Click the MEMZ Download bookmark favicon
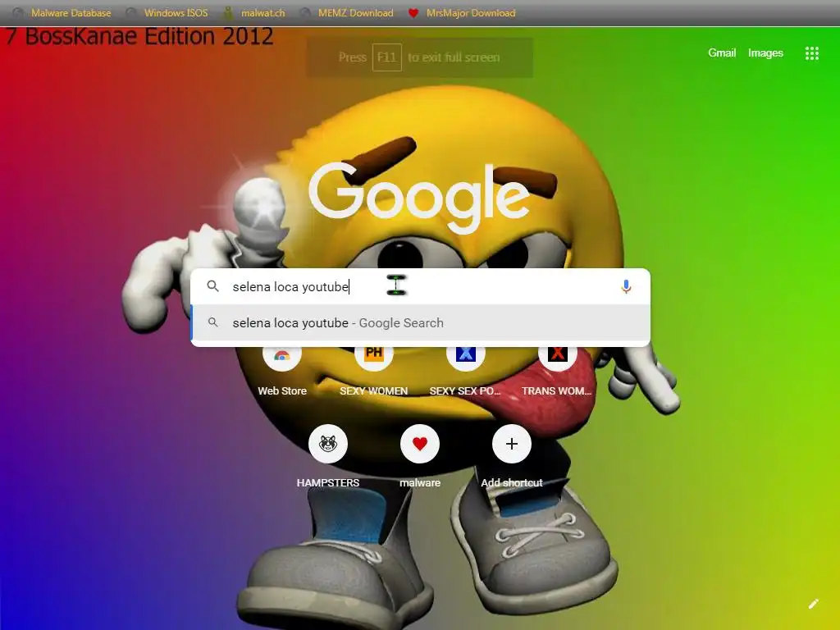The image size is (840, 630). click(x=305, y=13)
